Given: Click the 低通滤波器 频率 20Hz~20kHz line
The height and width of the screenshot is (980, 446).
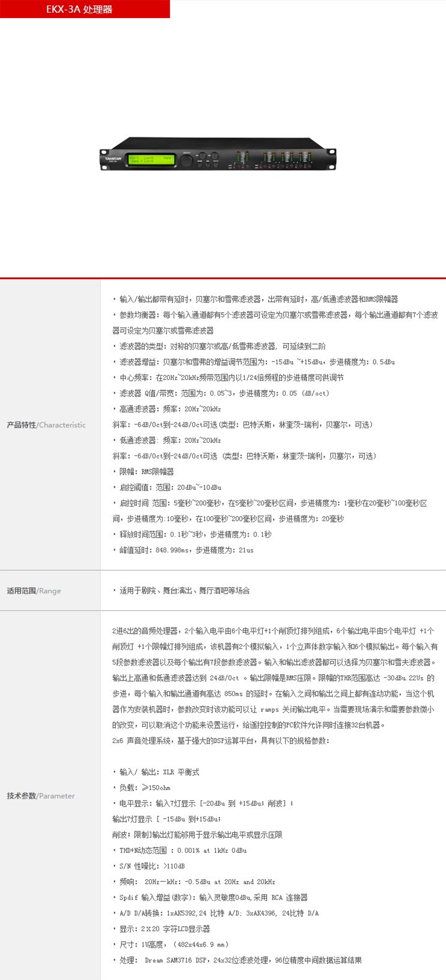Looking at the screenshot, I should 167,440.
